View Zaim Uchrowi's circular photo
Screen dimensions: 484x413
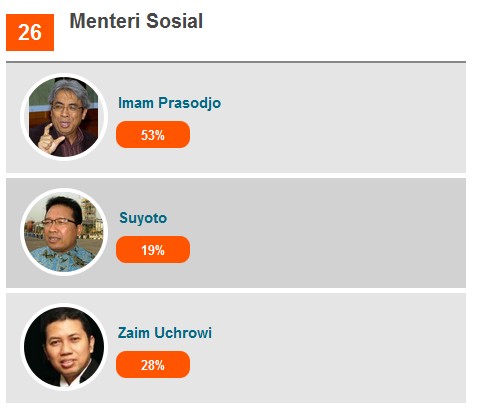click(64, 347)
